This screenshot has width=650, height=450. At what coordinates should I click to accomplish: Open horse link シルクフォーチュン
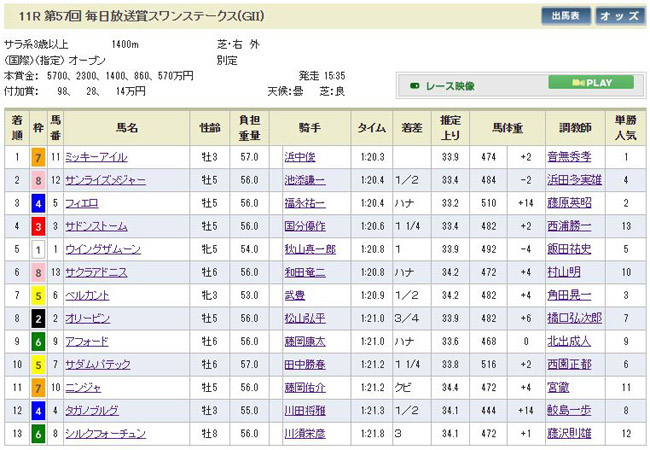[x=102, y=433]
